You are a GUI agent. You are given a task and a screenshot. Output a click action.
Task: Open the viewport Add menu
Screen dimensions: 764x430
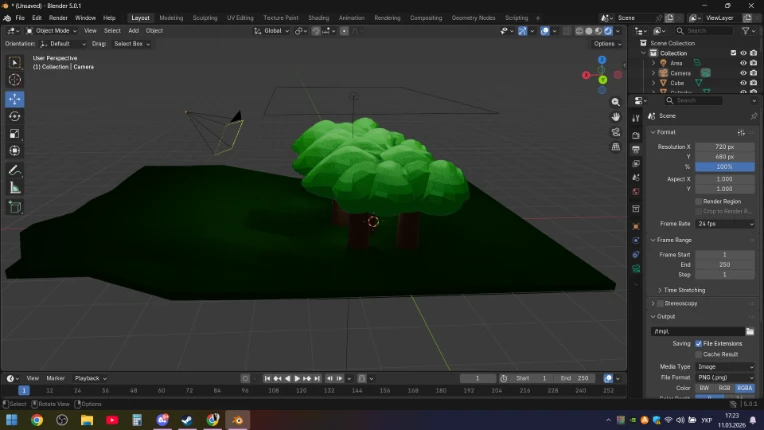134,31
